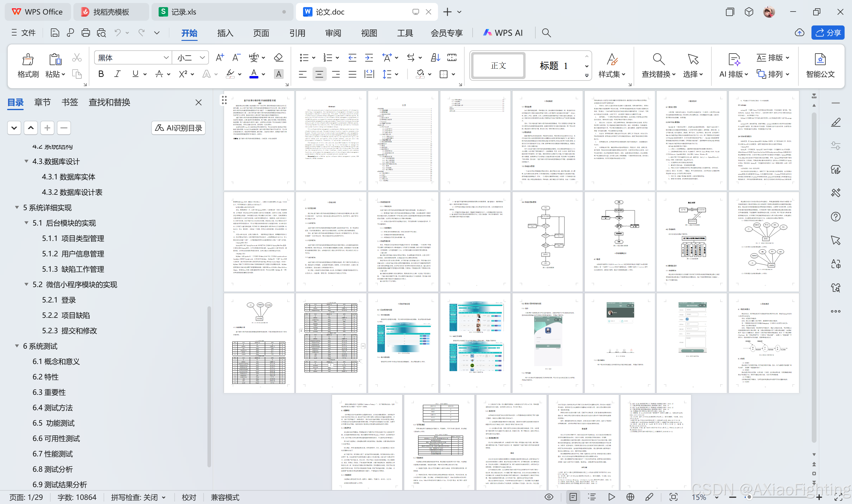This screenshot has width=852, height=504.
Task: Open the 插入 ribbon tab
Action: (x=225, y=33)
